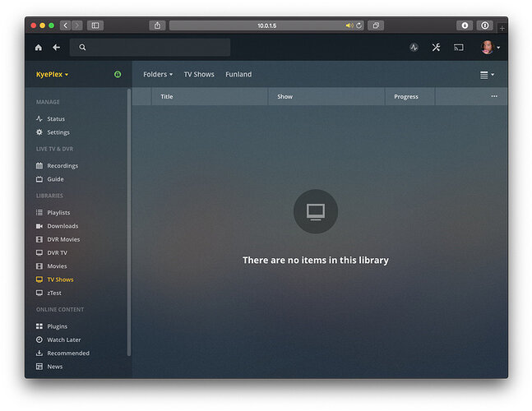Sort by the Progress column header
Image resolution: width=532 pixels, height=411 pixels.
point(409,97)
